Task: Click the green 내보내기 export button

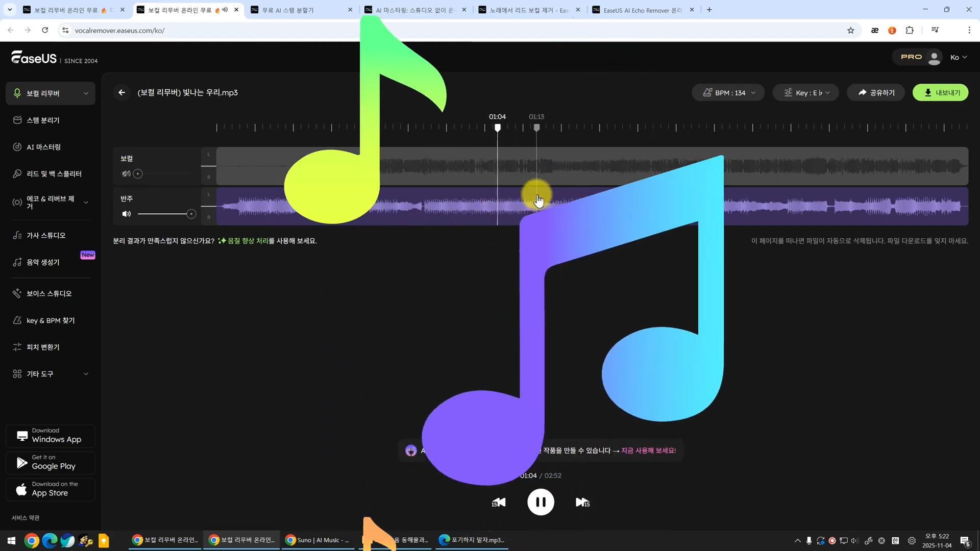Action: click(x=940, y=93)
